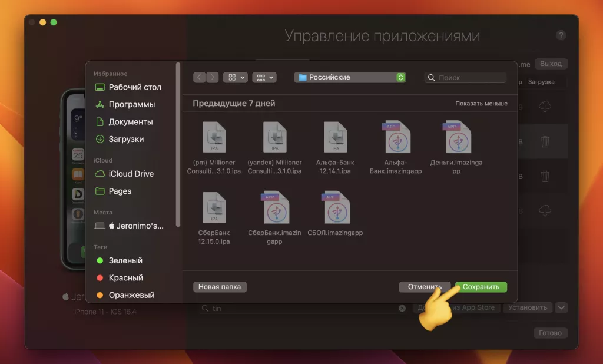Click the Готово button

(x=550, y=333)
